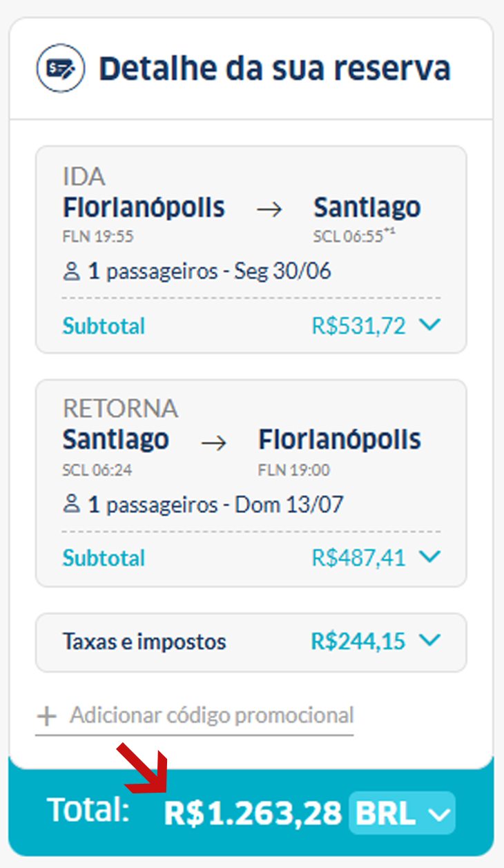Click the arrow between Florianópolis and Santiago
This screenshot has width=504, height=868.
[x=269, y=210]
